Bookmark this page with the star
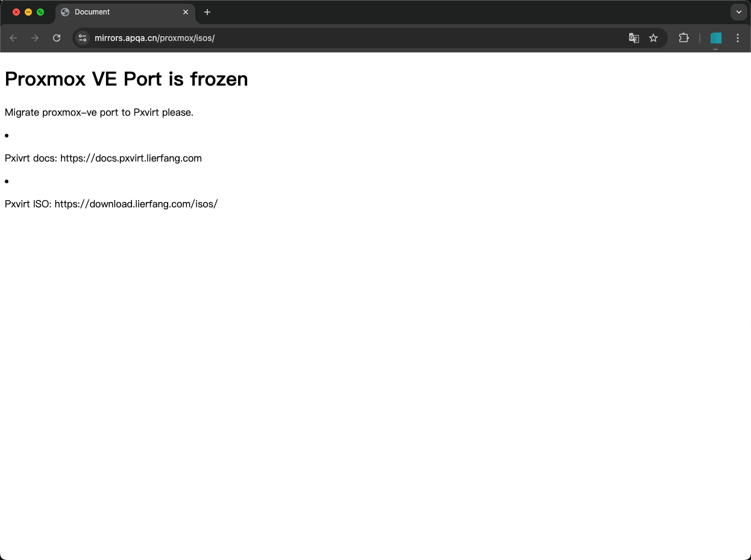 coord(653,38)
